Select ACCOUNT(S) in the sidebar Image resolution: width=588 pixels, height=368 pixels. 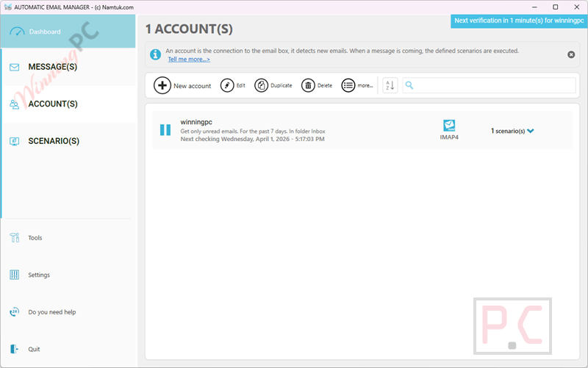[68, 104]
